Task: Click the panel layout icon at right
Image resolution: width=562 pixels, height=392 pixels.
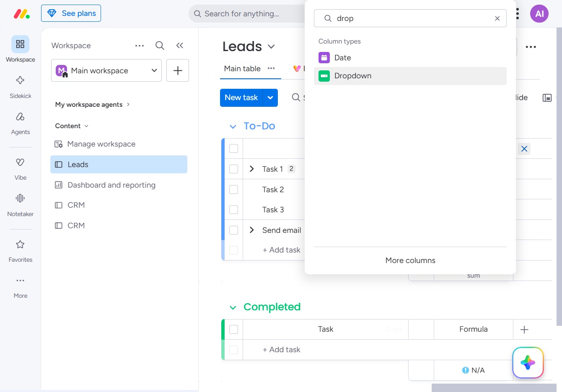Action: coord(547,98)
